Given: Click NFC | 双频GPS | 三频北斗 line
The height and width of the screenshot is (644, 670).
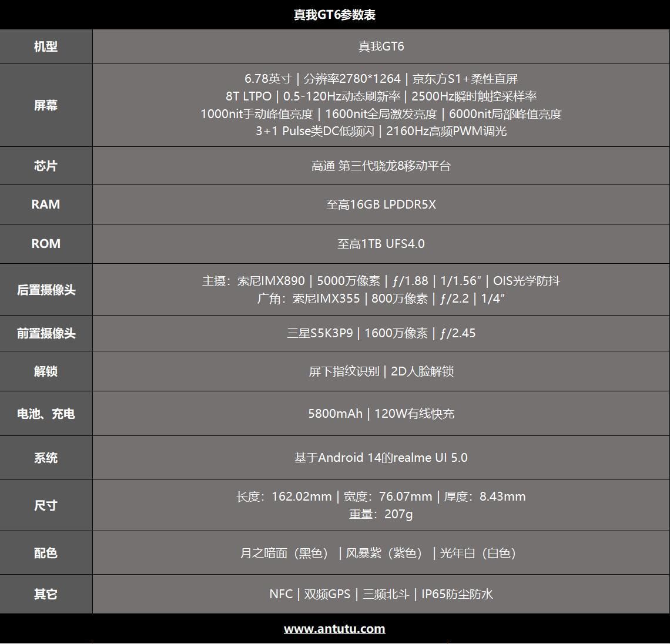Looking at the screenshot, I should tap(381, 594).
